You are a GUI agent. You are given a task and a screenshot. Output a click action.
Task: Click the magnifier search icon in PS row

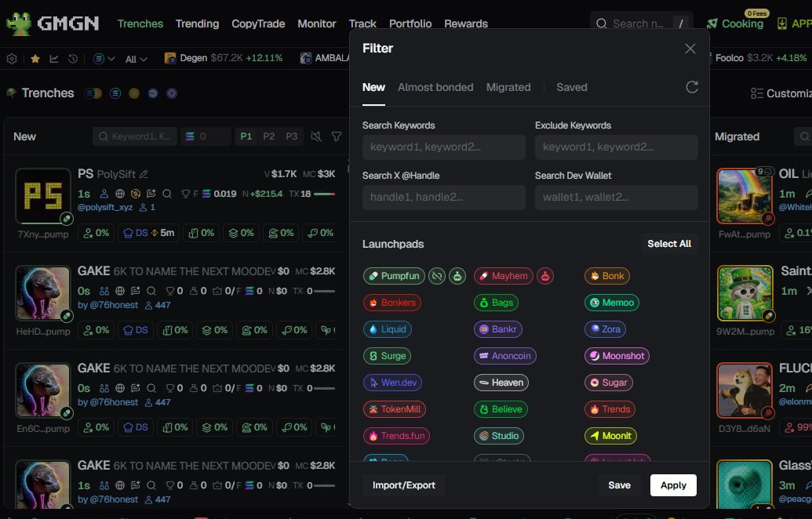[167, 194]
